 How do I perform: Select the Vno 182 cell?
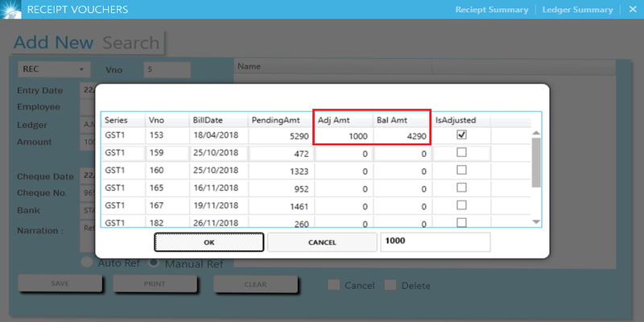pyautogui.click(x=167, y=221)
